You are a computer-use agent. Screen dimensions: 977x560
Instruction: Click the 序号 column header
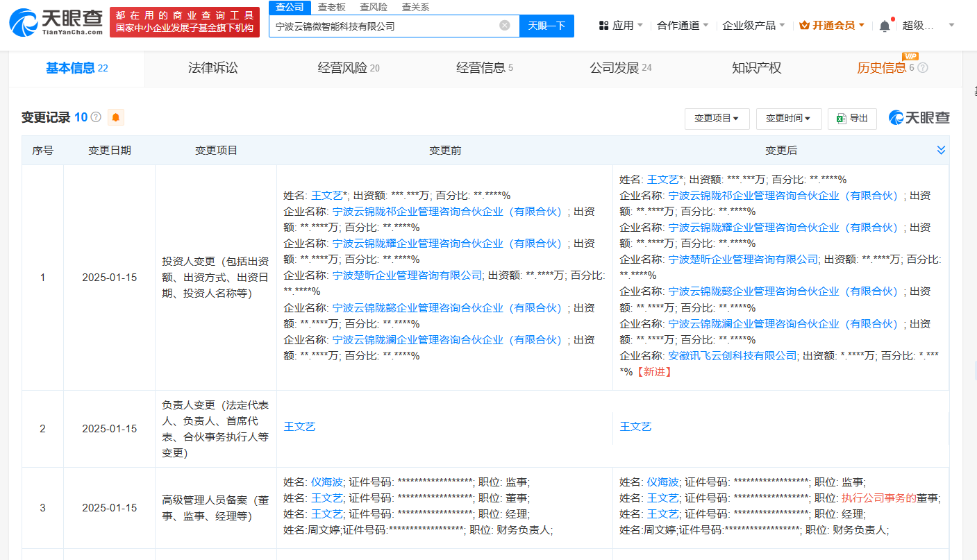pos(42,151)
